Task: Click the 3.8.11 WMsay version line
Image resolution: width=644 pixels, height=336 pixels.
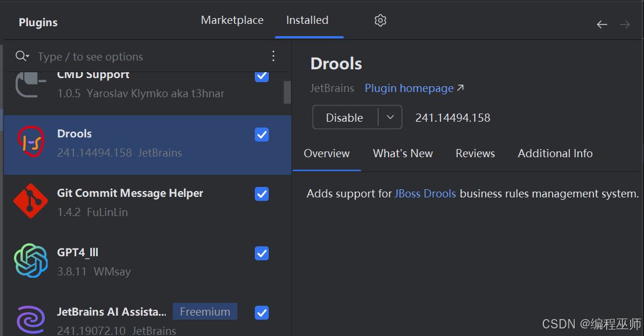Action: 94,271
